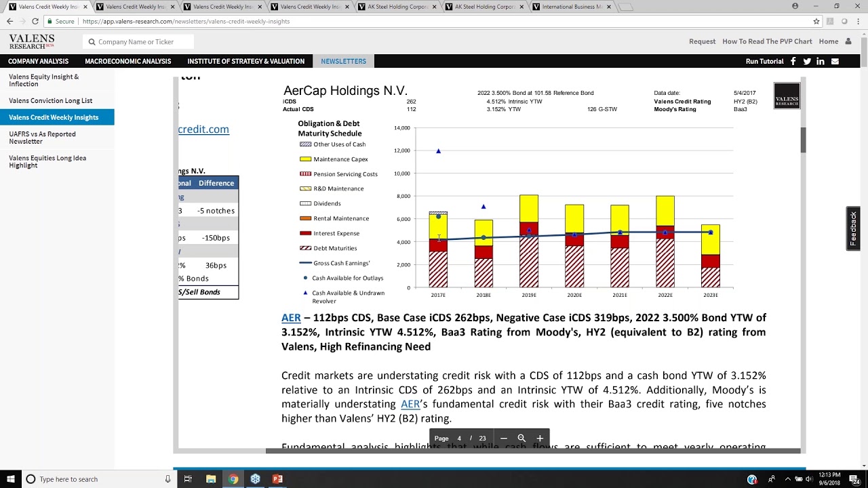Click the browser address bar URL
Viewport: 868px width, 488px height.
[x=186, y=21]
